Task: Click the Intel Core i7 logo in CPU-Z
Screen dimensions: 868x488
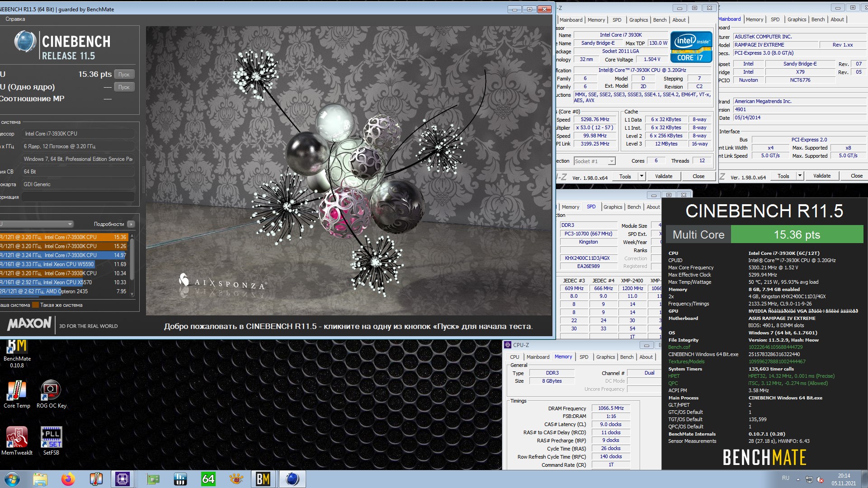Action: (691, 47)
